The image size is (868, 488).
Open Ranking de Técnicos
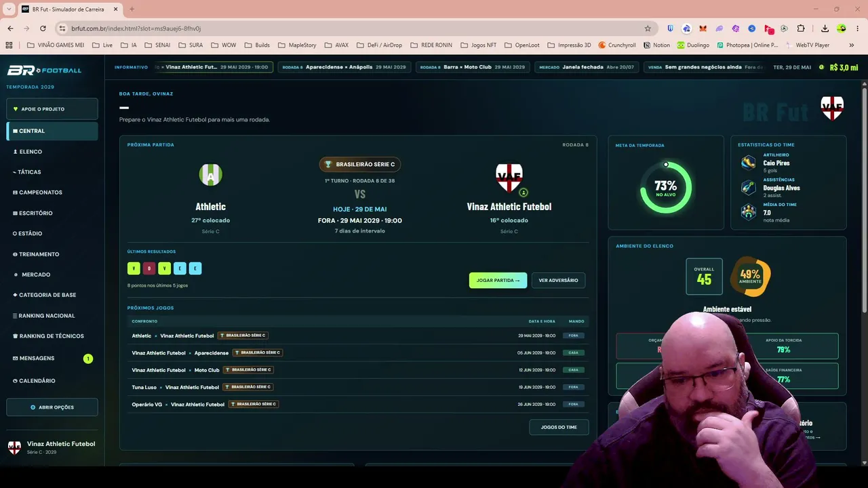click(52, 336)
